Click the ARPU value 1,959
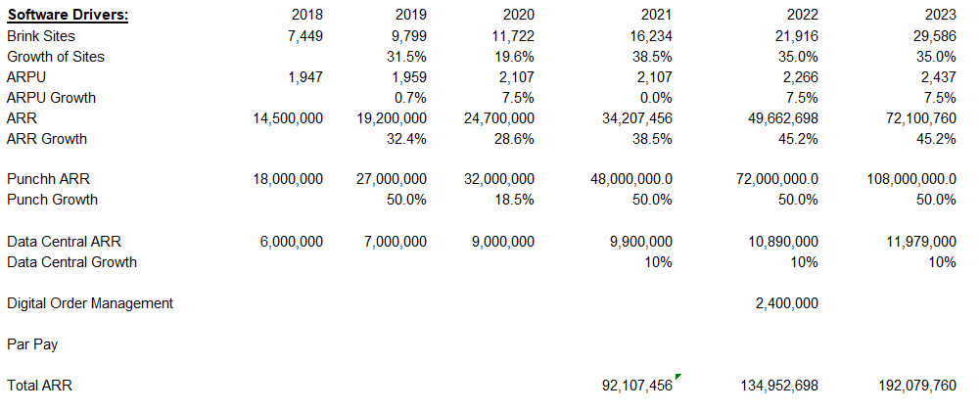The height and width of the screenshot is (411, 980). click(x=409, y=77)
